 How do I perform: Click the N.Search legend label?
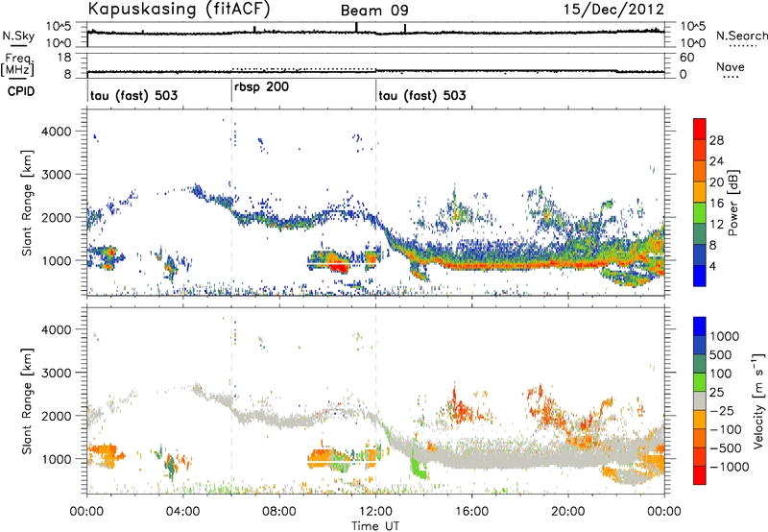pos(741,36)
